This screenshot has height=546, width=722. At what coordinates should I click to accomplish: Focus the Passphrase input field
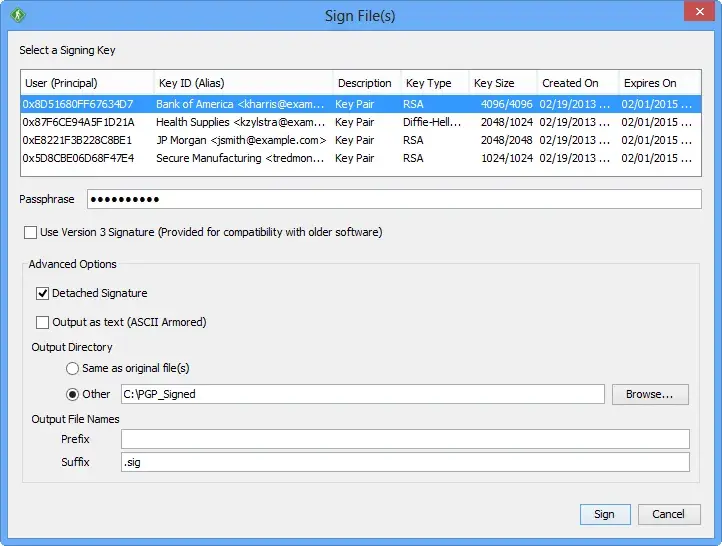tap(394, 199)
